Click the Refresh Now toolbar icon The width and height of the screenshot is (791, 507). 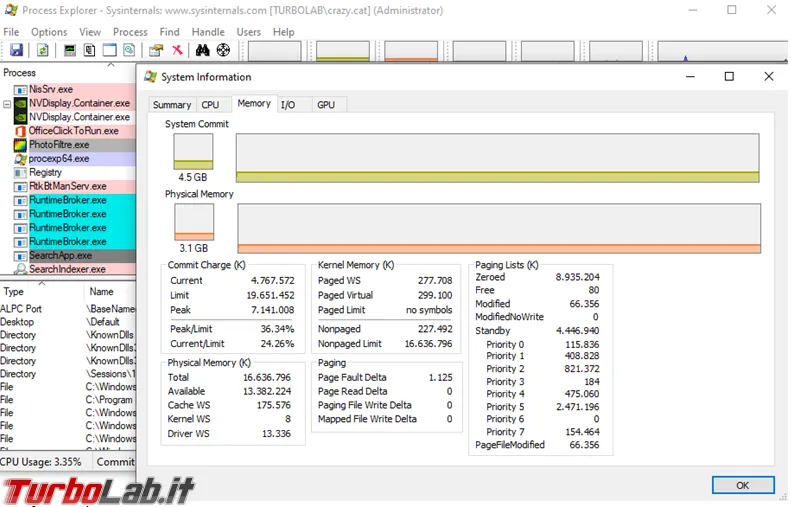(43, 50)
